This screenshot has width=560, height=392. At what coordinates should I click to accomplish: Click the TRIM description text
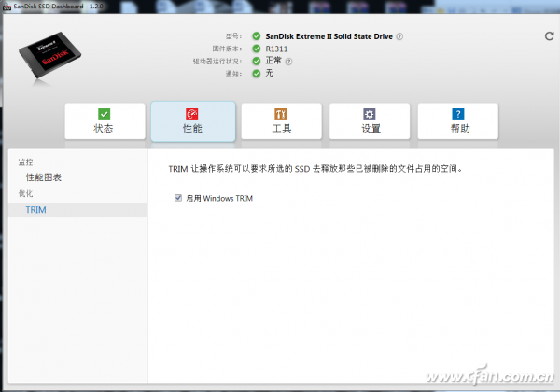(x=315, y=169)
